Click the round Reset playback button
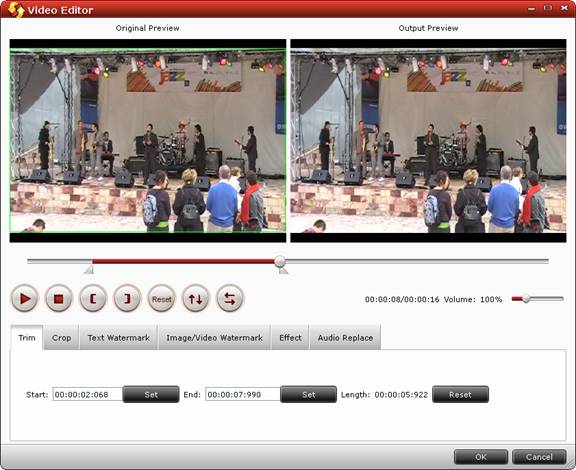 pos(161,298)
